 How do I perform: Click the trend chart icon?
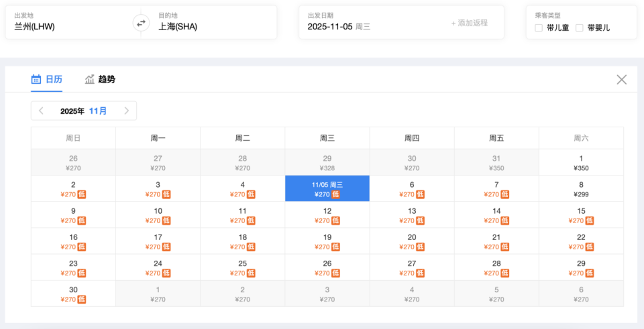90,80
